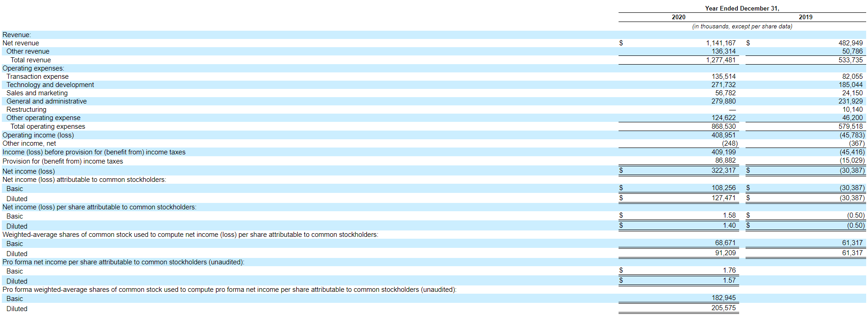Viewport: 868px width, 323px height.
Task: Click the 'in thousands, except per share data' note
Action: 742,26
